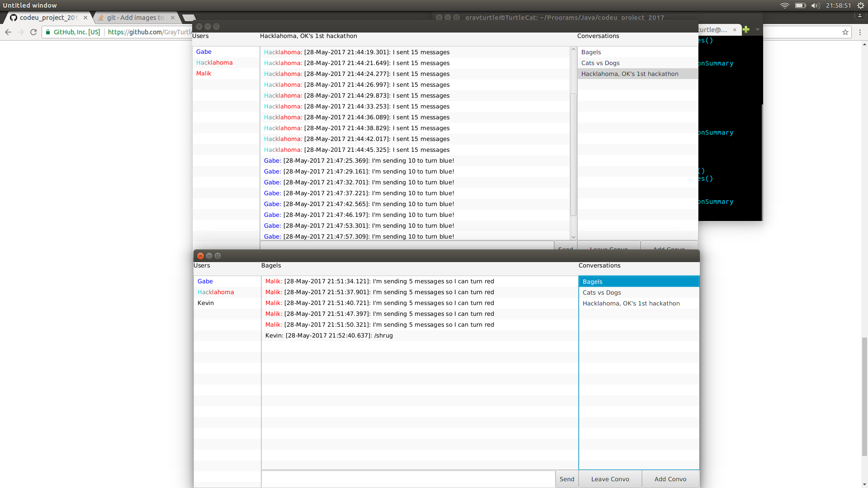Image resolution: width=868 pixels, height=488 pixels.
Task: Click the volume speaker icon
Action: click(x=815, y=5)
